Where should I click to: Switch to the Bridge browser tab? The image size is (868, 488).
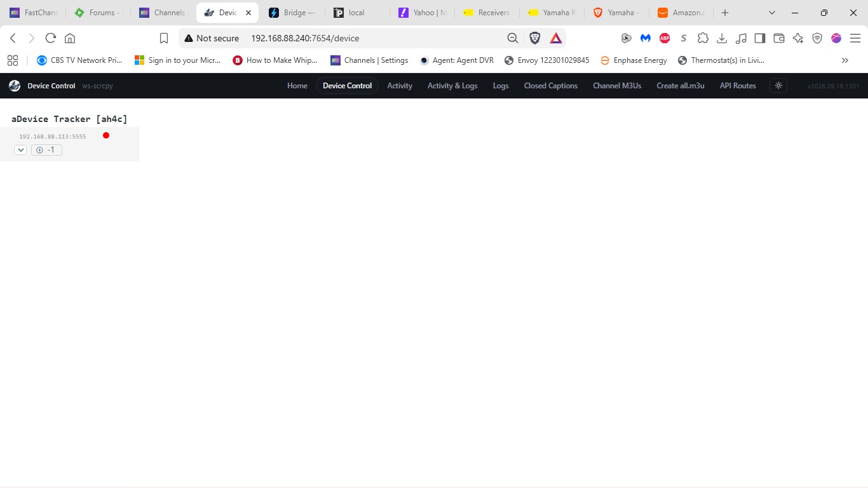(292, 13)
